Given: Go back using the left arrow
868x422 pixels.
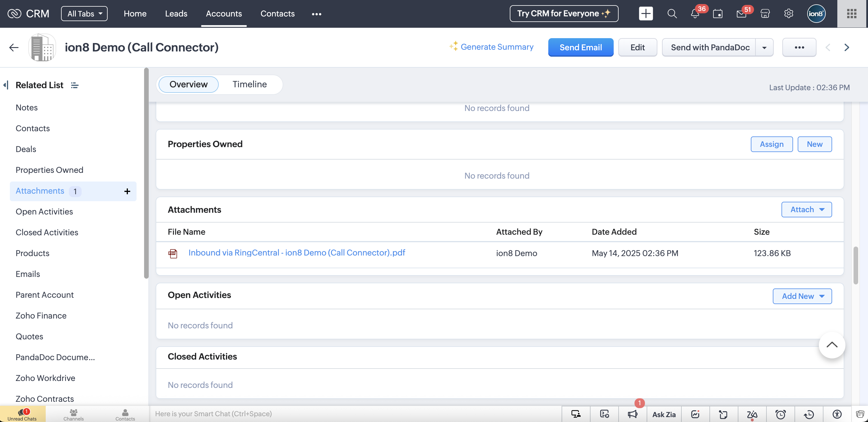Looking at the screenshot, I should pos(14,47).
